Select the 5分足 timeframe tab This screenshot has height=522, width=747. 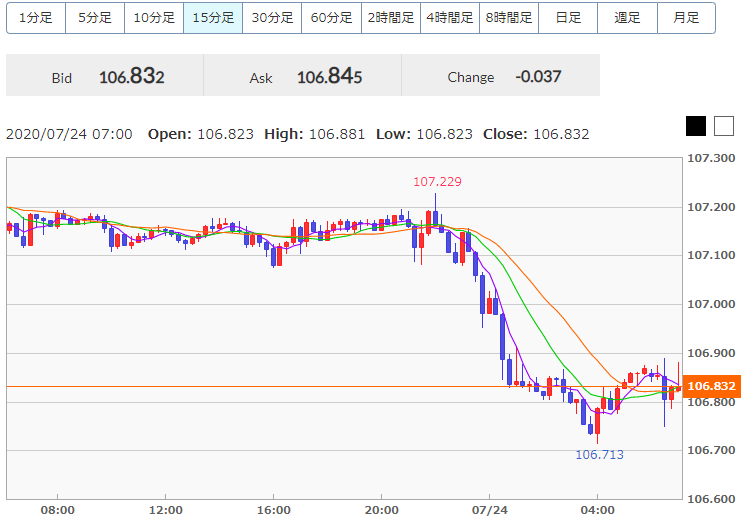coord(95,18)
